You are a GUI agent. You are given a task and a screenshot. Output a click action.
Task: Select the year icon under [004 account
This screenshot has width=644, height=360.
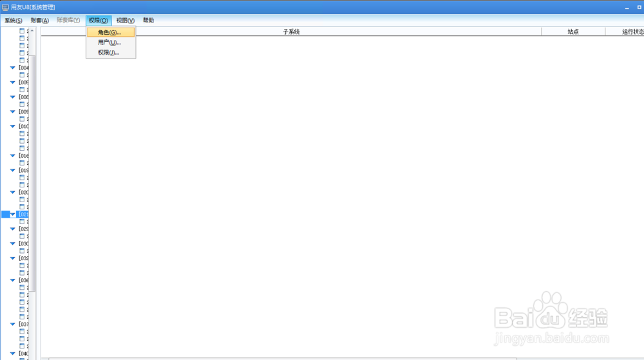pyautogui.click(x=22, y=75)
